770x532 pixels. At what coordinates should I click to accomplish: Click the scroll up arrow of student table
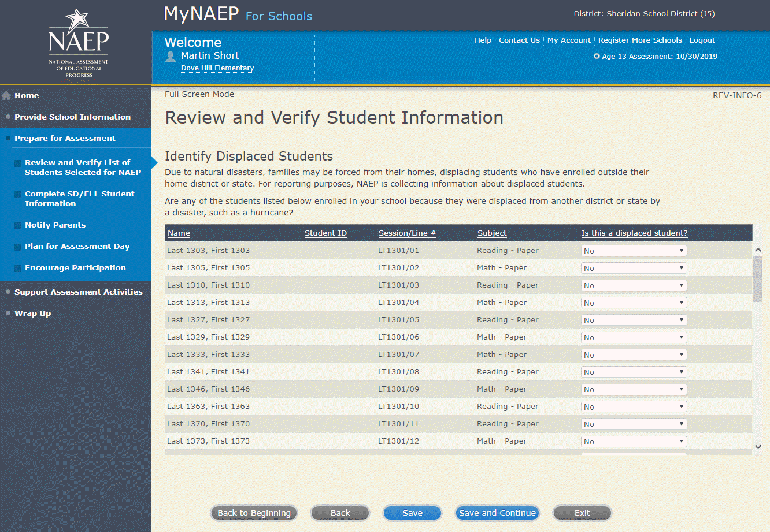click(758, 250)
